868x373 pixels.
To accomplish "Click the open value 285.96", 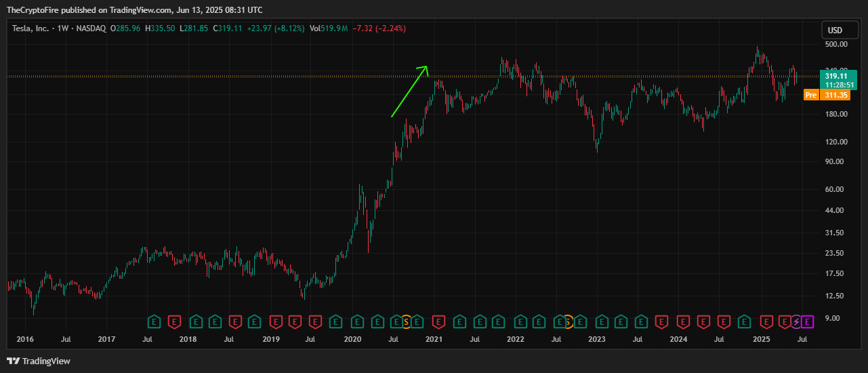I will [127, 28].
